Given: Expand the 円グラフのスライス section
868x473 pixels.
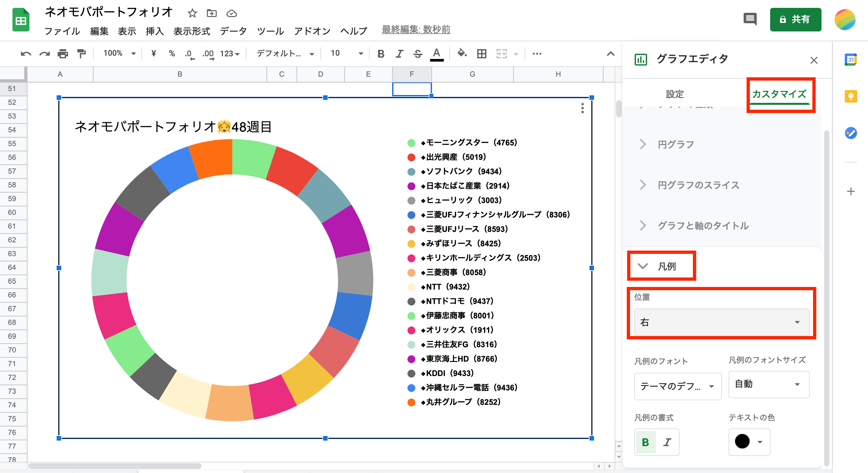Looking at the screenshot, I should (x=722, y=185).
